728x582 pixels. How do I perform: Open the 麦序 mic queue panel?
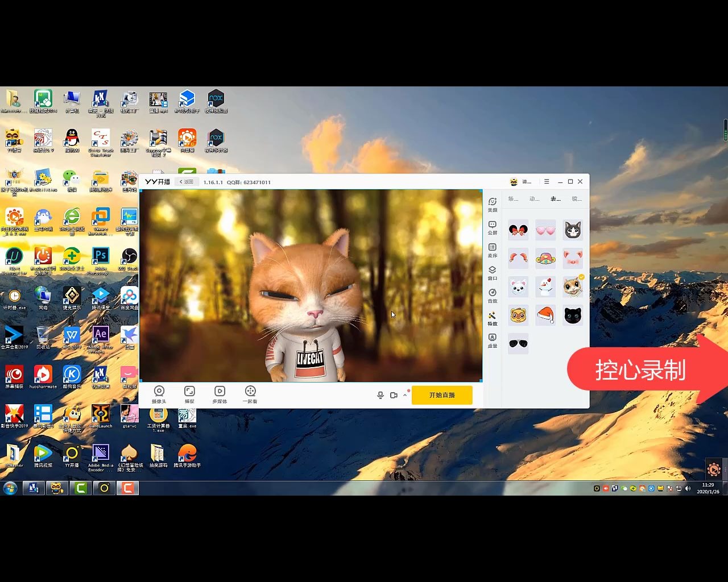493,251
